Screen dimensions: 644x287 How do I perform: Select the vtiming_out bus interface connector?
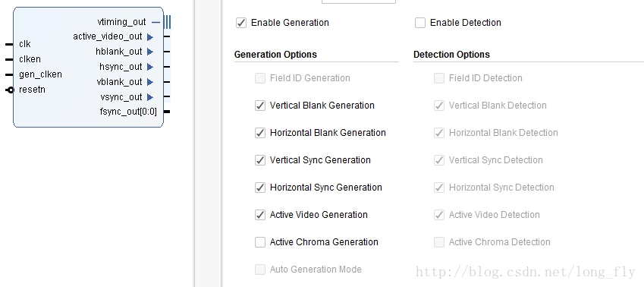click(x=167, y=22)
